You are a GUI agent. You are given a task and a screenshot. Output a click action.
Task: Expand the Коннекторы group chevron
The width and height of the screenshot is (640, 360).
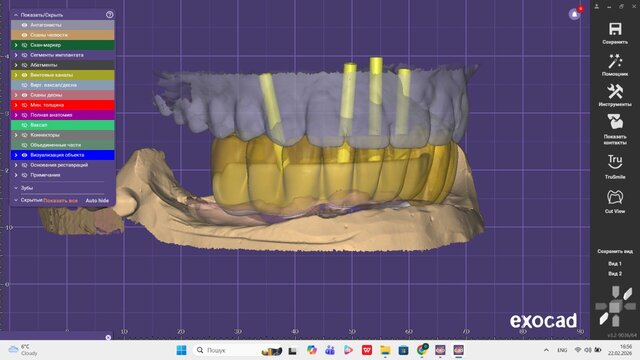tap(16, 135)
